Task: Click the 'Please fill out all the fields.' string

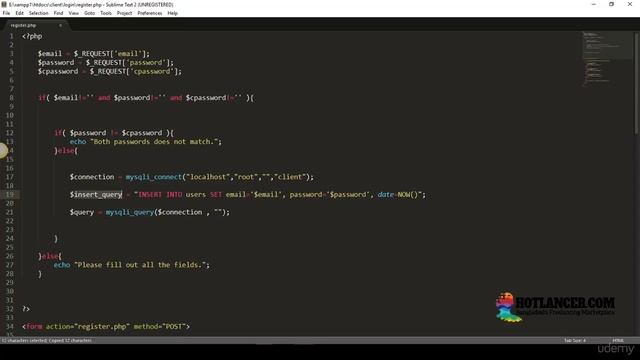Action: 140,265
